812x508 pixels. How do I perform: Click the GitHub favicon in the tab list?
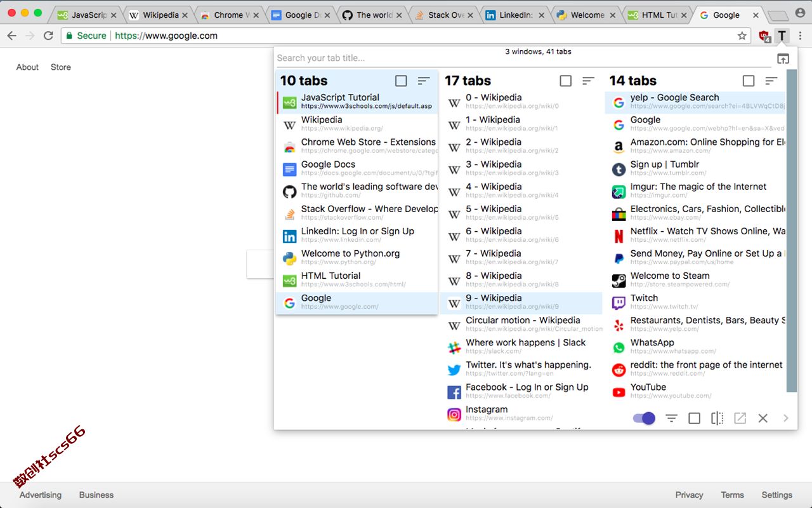pyautogui.click(x=289, y=192)
